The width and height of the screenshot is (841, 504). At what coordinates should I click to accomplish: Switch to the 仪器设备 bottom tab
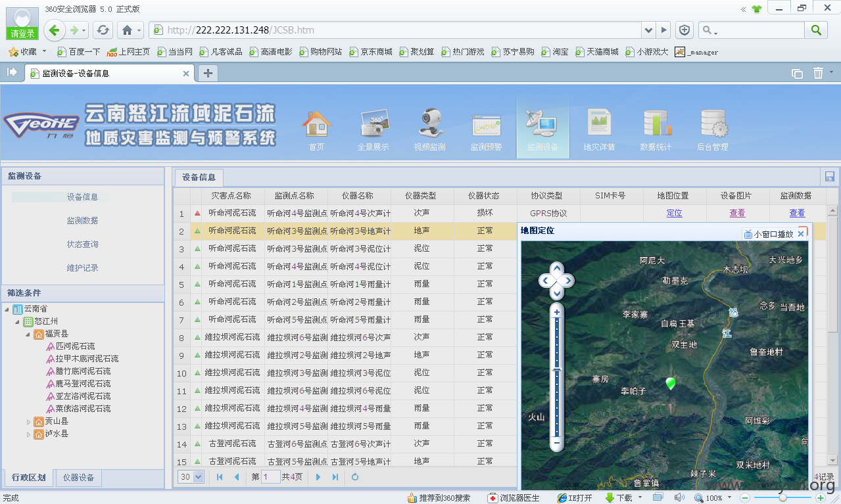[x=78, y=478]
